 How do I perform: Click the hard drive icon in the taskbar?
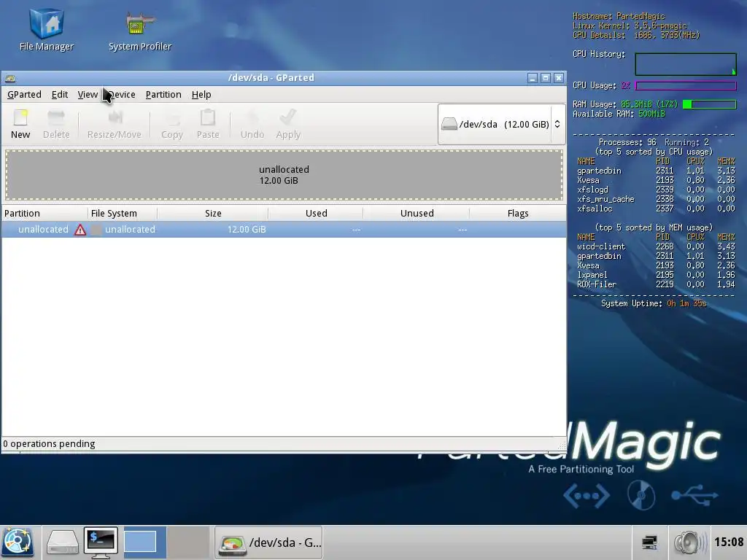tap(63, 542)
